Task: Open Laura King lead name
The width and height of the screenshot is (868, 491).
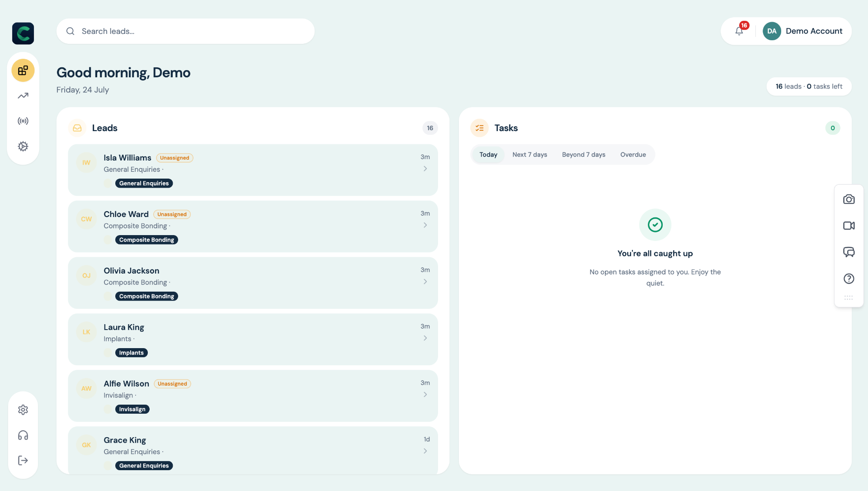Action: (124, 327)
